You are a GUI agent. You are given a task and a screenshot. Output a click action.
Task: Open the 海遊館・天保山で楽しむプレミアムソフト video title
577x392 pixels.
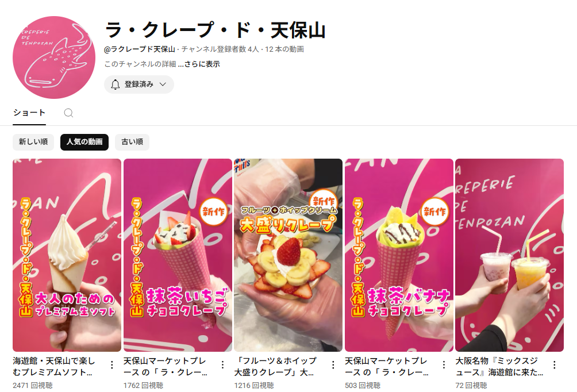53,367
